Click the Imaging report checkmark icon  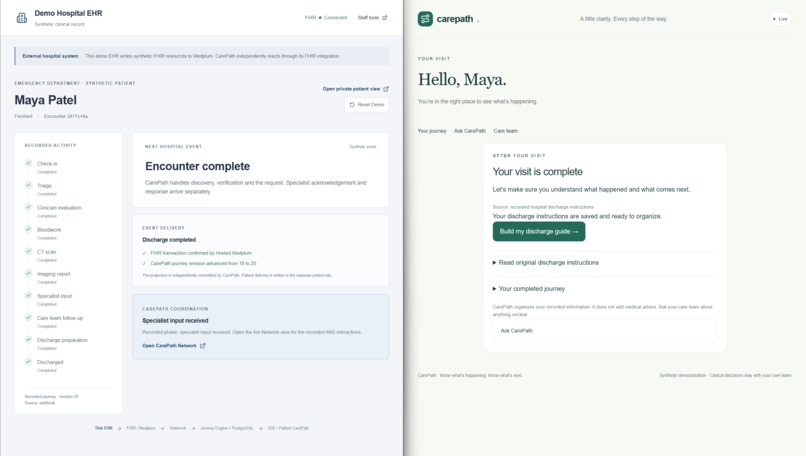point(28,273)
